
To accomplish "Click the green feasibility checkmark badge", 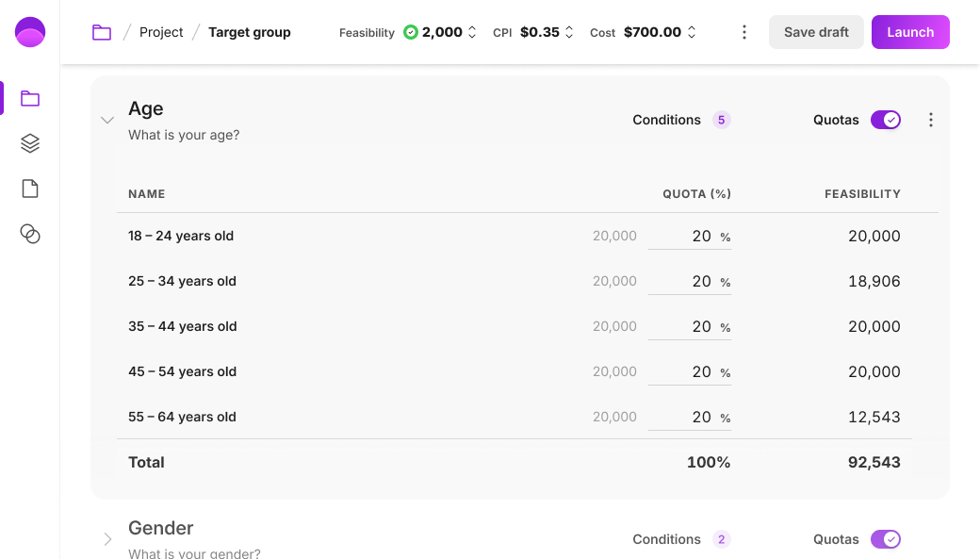I will (410, 31).
